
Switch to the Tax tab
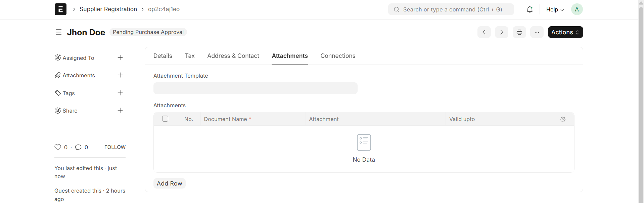pos(190,56)
